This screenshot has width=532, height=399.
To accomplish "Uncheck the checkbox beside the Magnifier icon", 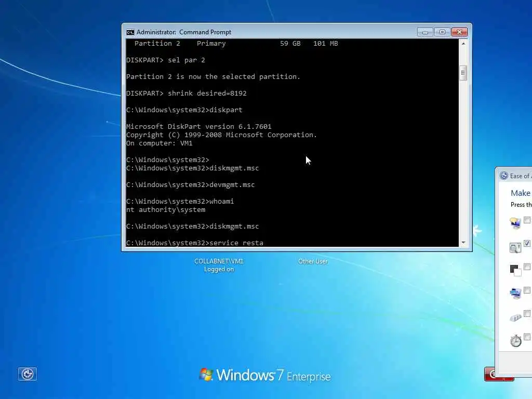I will [527, 243].
